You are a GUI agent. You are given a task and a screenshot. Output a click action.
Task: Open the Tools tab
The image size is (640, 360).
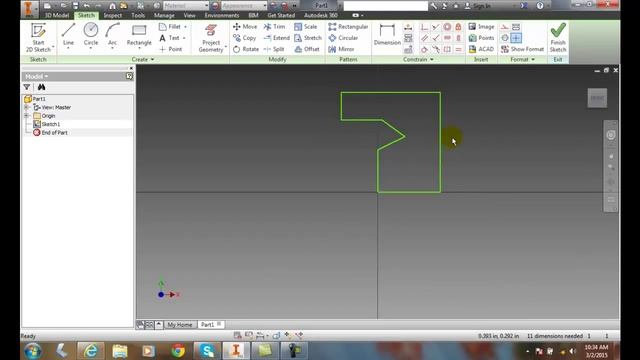138,16
